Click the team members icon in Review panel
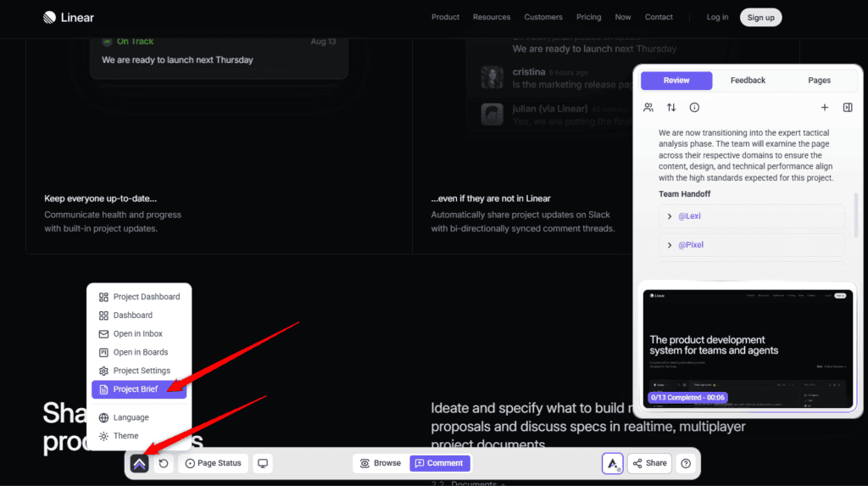Image resolution: width=868 pixels, height=486 pixels. [648, 108]
